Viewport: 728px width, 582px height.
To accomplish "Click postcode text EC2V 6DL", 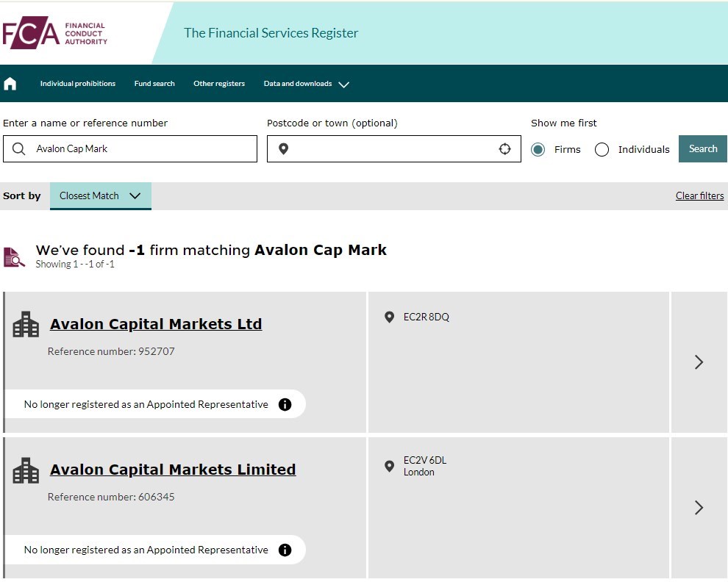I will click(x=425, y=461).
